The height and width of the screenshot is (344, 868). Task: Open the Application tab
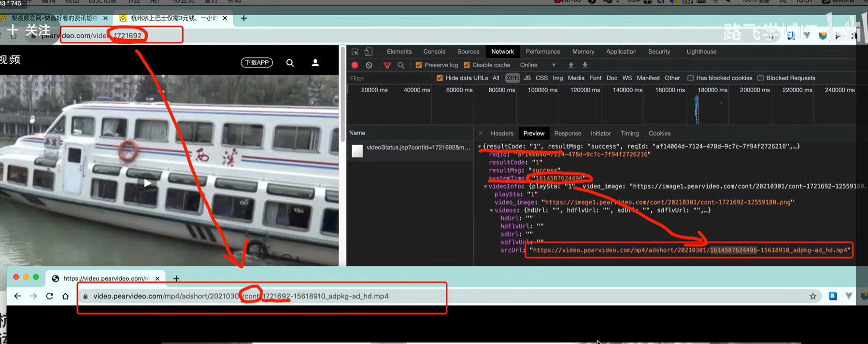coord(621,52)
